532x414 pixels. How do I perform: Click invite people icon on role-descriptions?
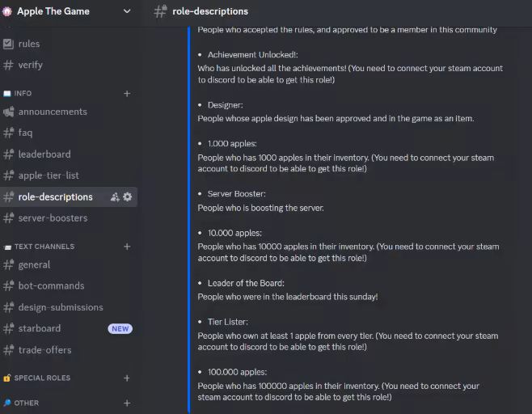pyautogui.click(x=115, y=196)
